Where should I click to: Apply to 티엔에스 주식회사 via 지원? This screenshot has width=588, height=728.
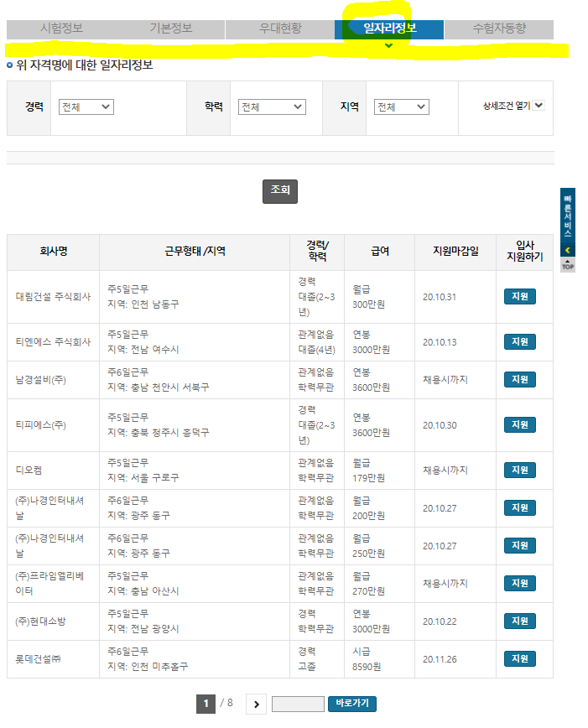pos(520,341)
